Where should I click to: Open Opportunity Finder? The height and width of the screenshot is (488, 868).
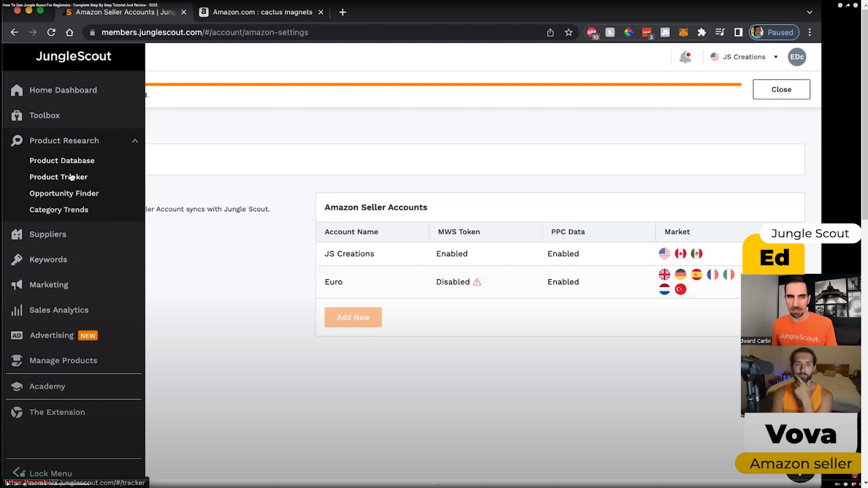tap(64, 193)
